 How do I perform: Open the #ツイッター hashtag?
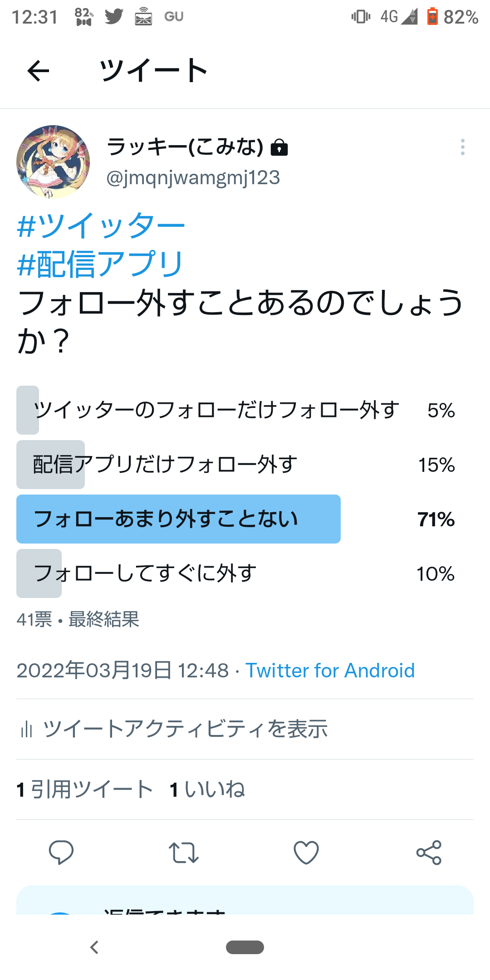point(101,225)
